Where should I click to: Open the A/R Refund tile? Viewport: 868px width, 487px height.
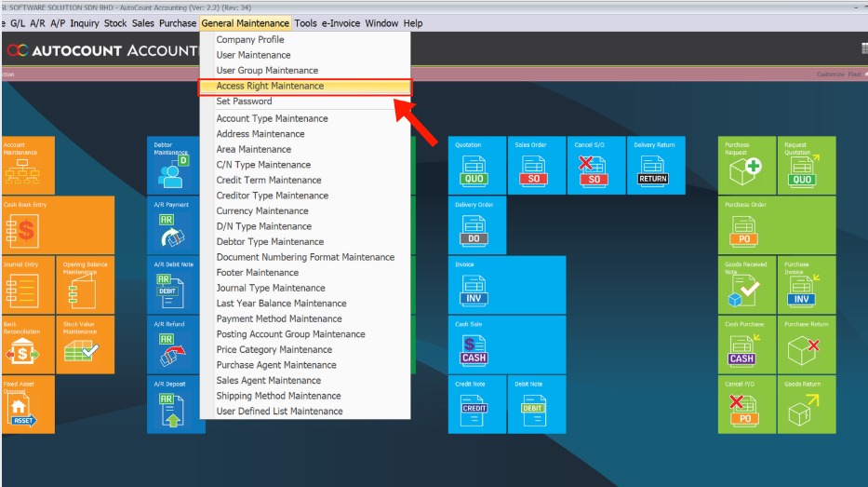(x=173, y=345)
